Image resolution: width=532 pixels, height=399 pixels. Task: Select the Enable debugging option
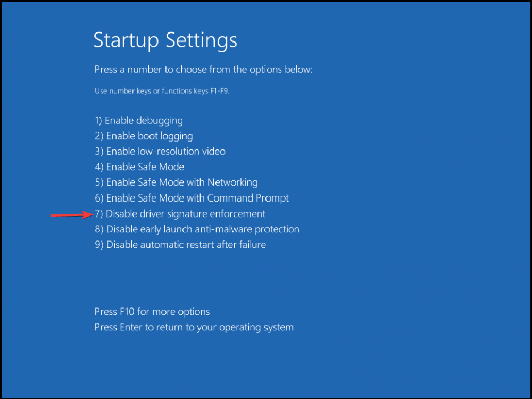[x=139, y=121]
